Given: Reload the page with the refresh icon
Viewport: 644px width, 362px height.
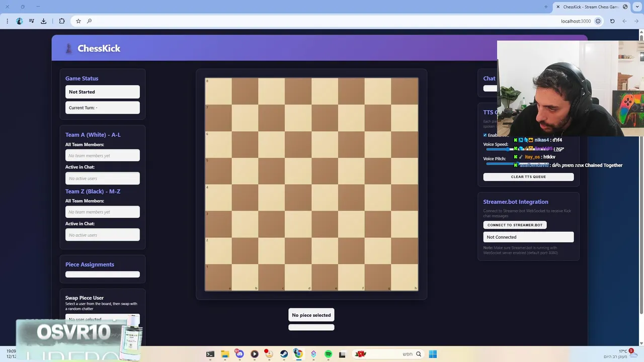Looking at the screenshot, I should coord(612,21).
